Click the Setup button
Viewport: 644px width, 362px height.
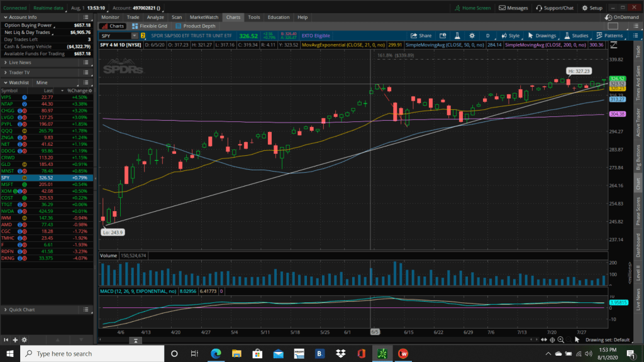(592, 8)
